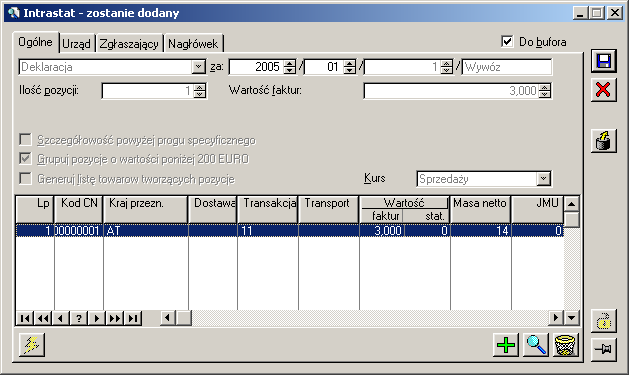
Task: Select the Kod CN cell 00000001
Action: tap(79, 231)
